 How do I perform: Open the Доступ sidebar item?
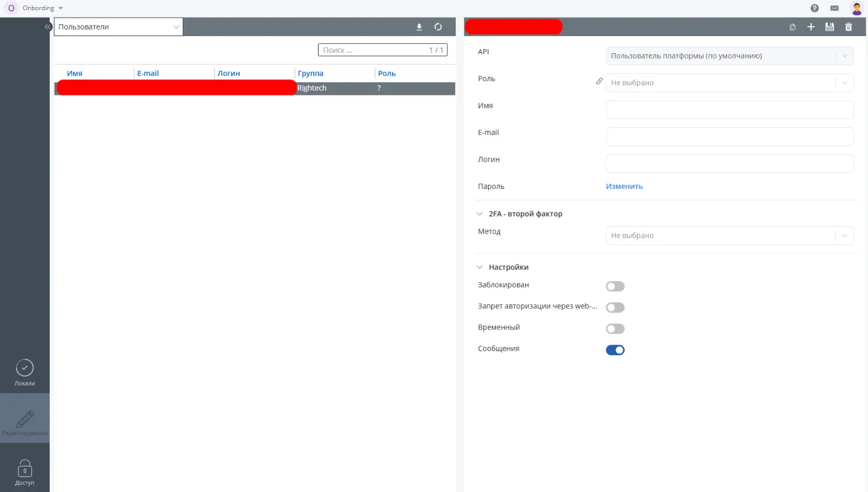pyautogui.click(x=25, y=472)
